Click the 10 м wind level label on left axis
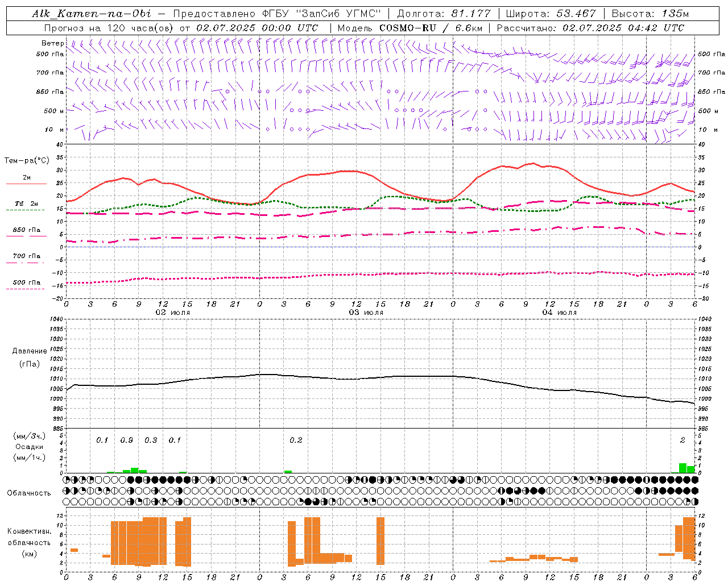Viewport: 728px width, 582px height. 54,130
